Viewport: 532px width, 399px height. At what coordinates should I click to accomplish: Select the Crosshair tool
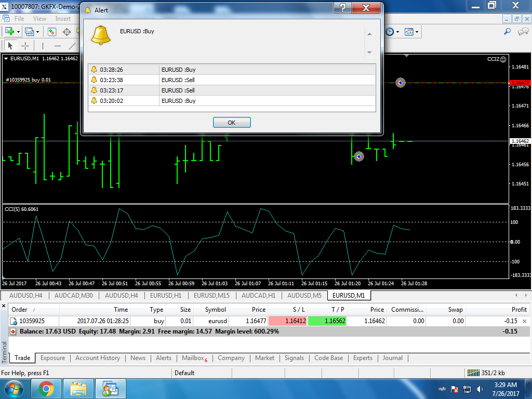tap(25, 46)
